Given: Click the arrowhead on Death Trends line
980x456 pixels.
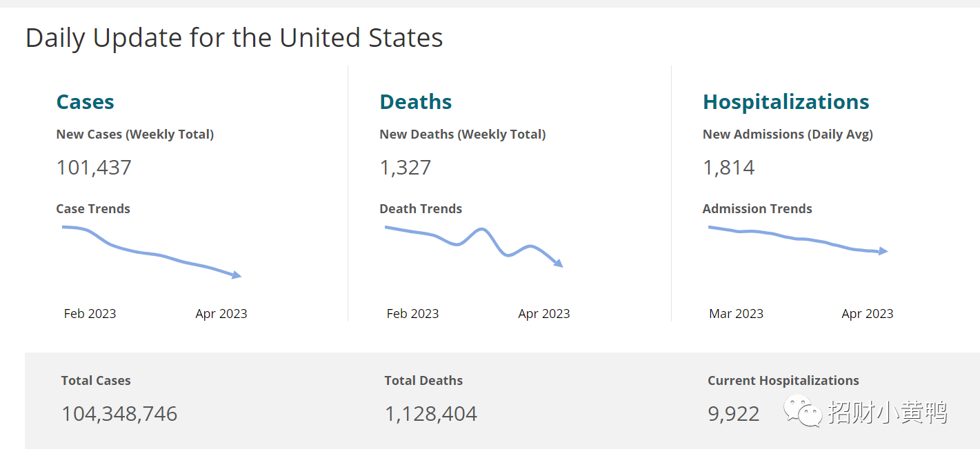Looking at the screenshot, I should click(x=559, y=263).
